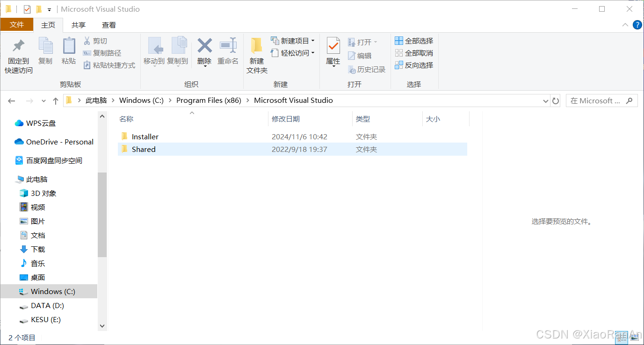
Task: Click the Delete (删除) red X icon
Action: point(204,46)
